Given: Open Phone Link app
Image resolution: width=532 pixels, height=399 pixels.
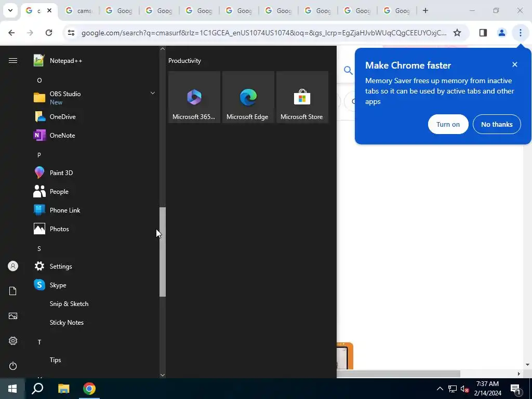Looking at the screenshot, I should pos(95,210).
